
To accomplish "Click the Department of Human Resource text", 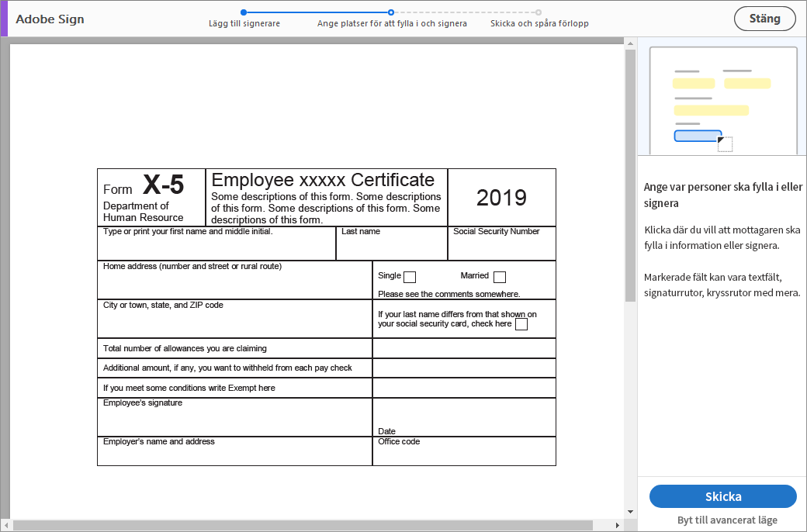I will coord(143,212).
